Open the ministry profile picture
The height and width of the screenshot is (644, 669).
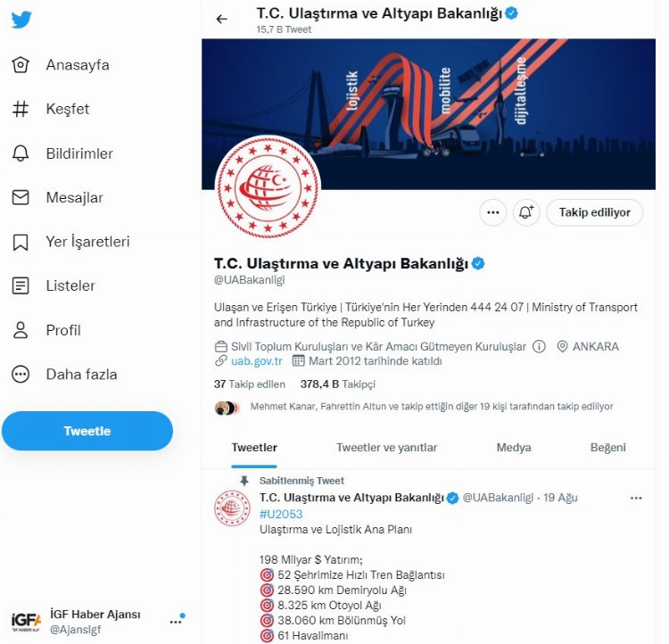point(268,186)
